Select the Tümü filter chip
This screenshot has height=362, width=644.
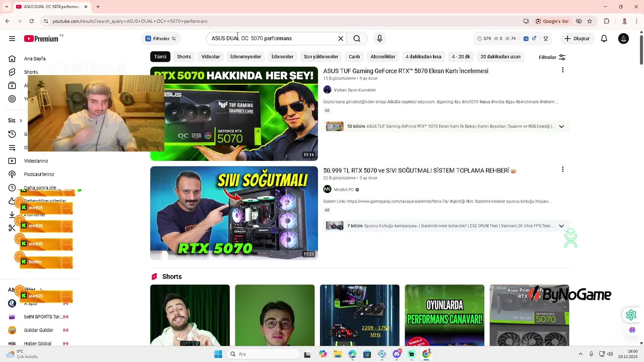click(160, 57)
